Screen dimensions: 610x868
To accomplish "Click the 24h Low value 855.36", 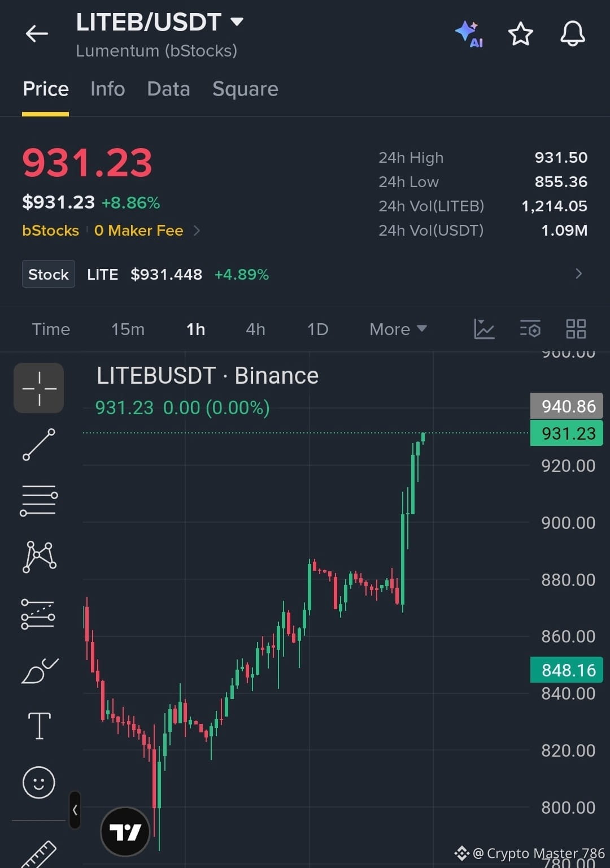I will 561,182.
